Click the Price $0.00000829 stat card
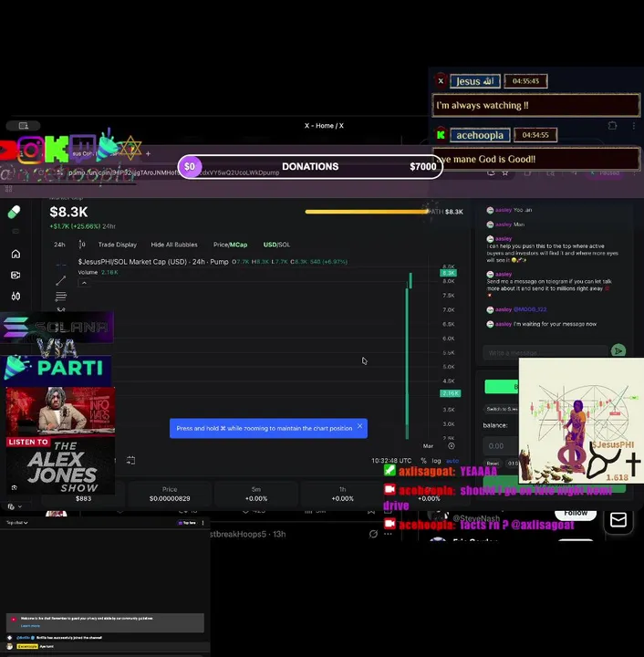The width and height of the screenshot is (644, 657). tap(170, 494)
